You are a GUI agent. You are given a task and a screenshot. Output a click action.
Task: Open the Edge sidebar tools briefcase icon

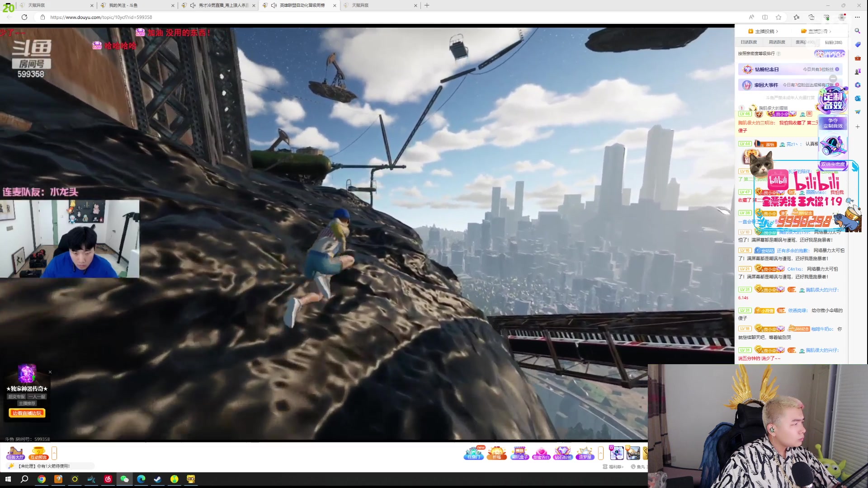[857, 58]
